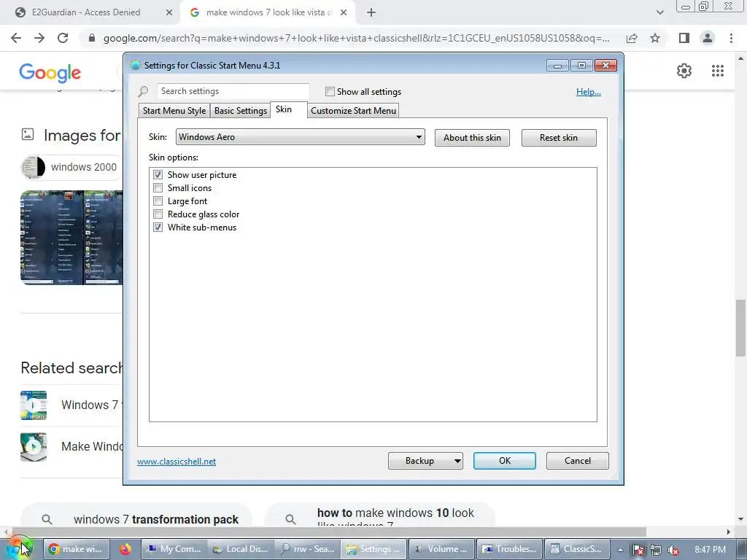Check the Reduce glass color option

(158, 214)
